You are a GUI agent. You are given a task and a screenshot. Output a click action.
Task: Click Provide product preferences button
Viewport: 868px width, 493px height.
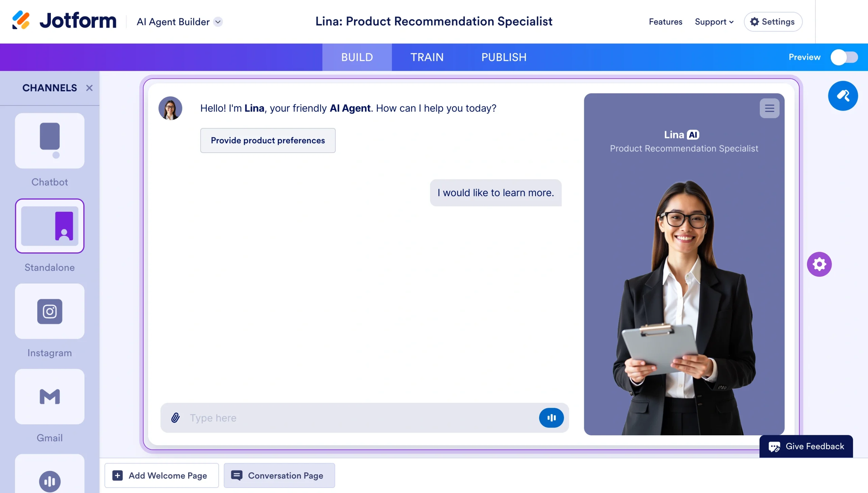pos(268,140)
